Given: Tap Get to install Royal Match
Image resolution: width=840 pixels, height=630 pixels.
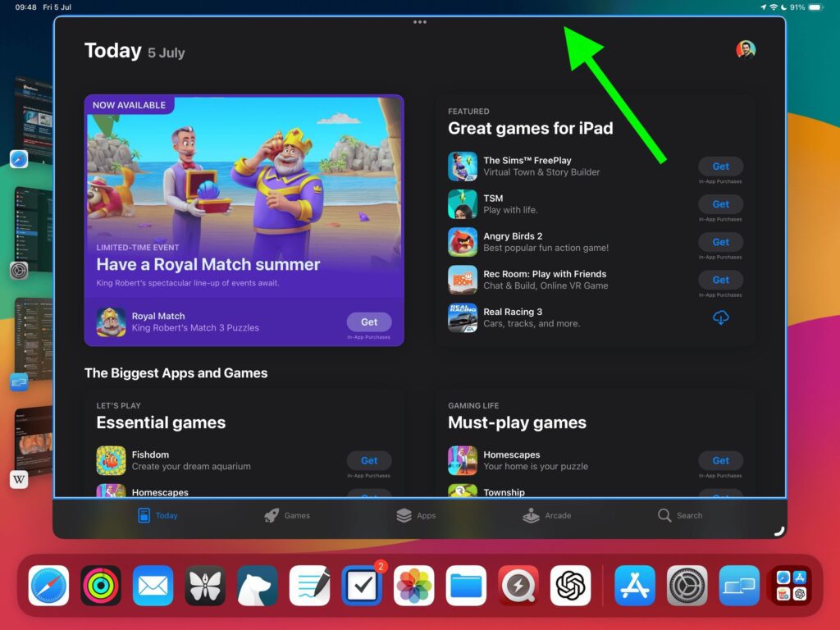Looking at the screenshot, I should coord(369,322).
